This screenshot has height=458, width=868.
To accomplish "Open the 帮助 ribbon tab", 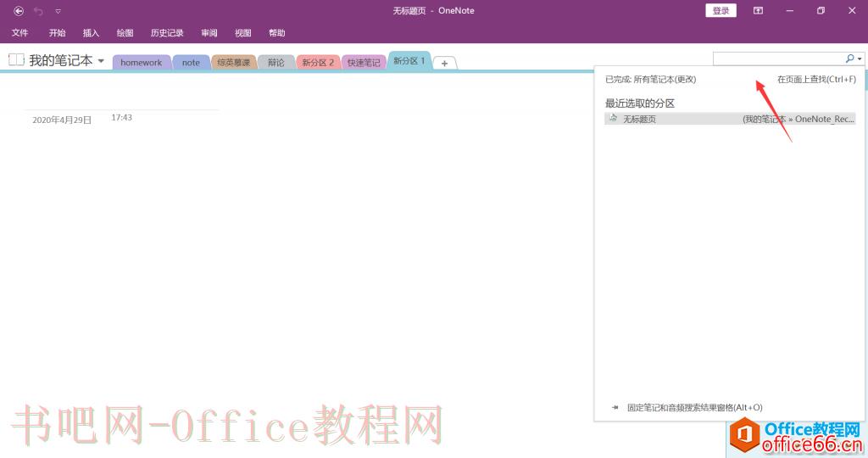I will (277, 33).
